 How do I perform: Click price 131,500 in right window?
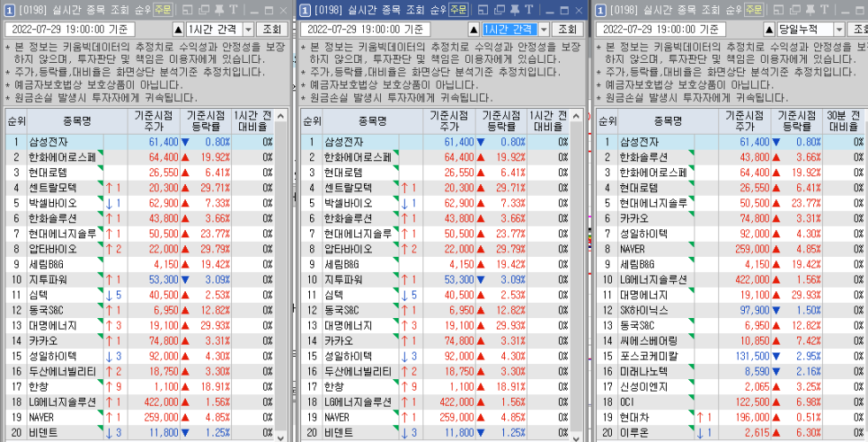click(x=753, y=357)
